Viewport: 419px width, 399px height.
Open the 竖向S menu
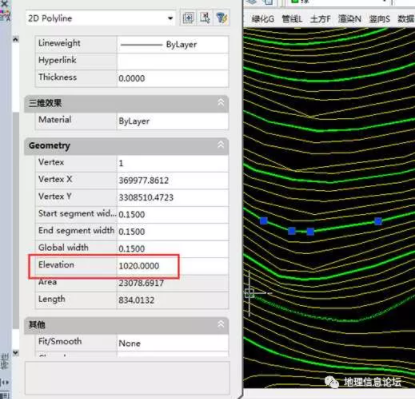(379, 19)
